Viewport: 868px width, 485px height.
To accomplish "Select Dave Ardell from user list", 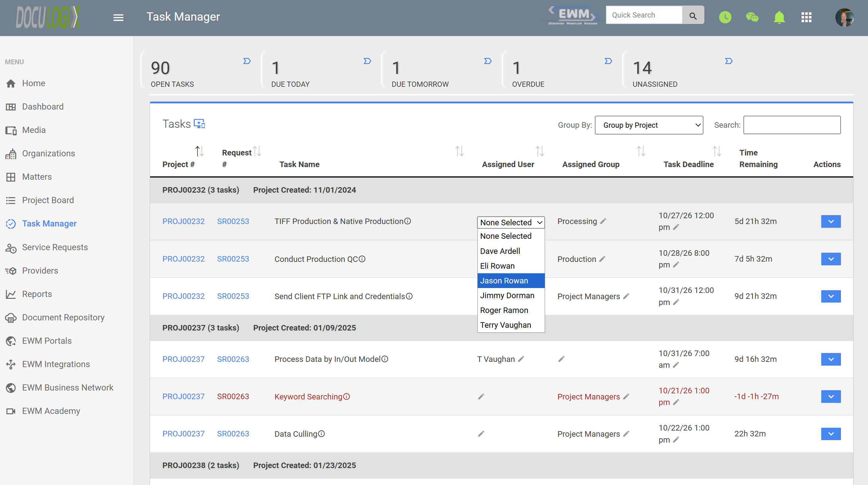I will point(511,251).
